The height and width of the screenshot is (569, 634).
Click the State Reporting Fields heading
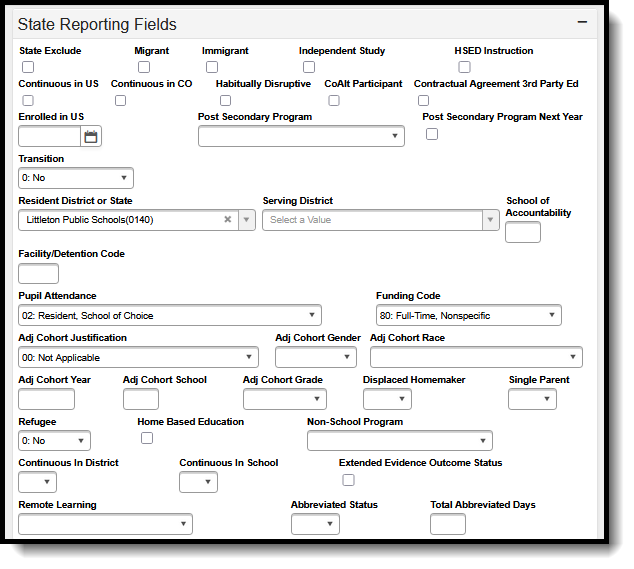[97, 24]
